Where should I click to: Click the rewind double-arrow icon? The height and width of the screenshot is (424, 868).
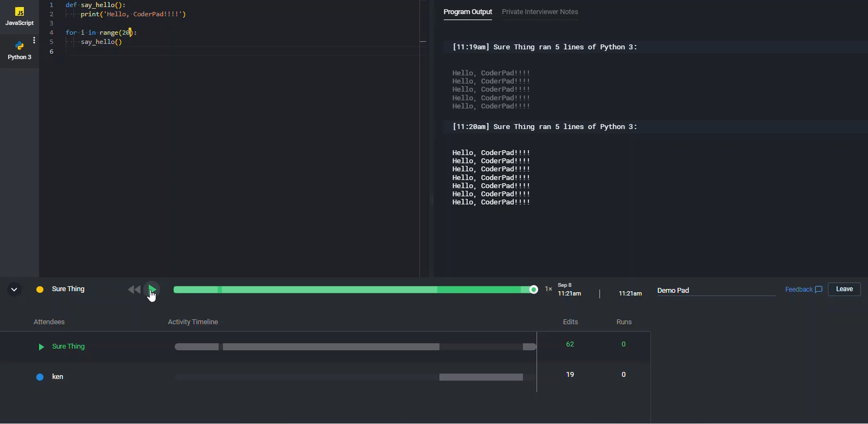point(134,290)
